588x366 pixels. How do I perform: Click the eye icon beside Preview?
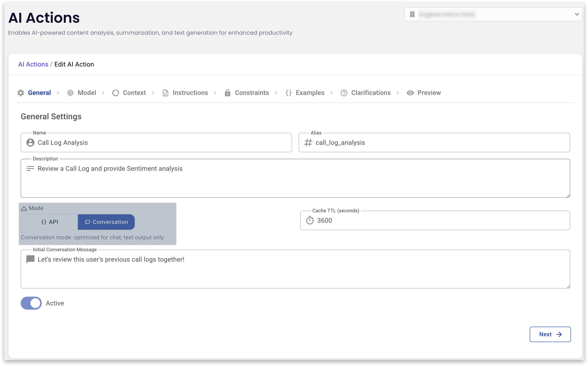pyautogui.click(x=410, y=93)
